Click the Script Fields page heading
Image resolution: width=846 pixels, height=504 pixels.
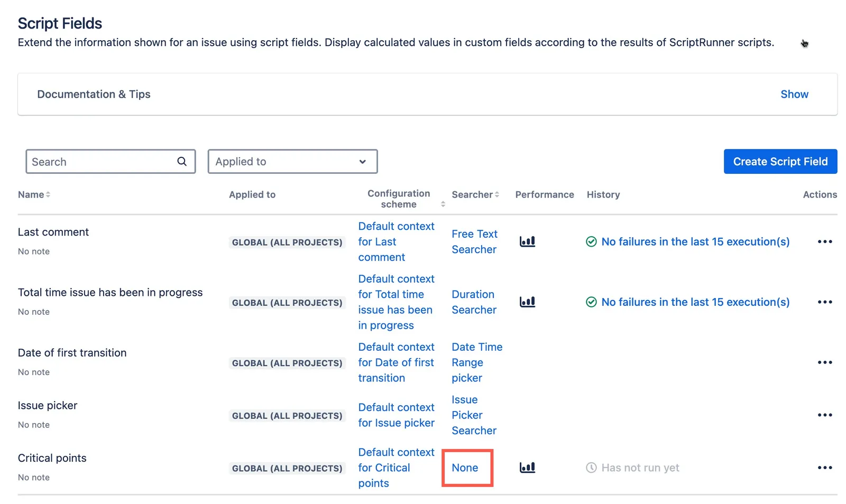click(60, 23)
